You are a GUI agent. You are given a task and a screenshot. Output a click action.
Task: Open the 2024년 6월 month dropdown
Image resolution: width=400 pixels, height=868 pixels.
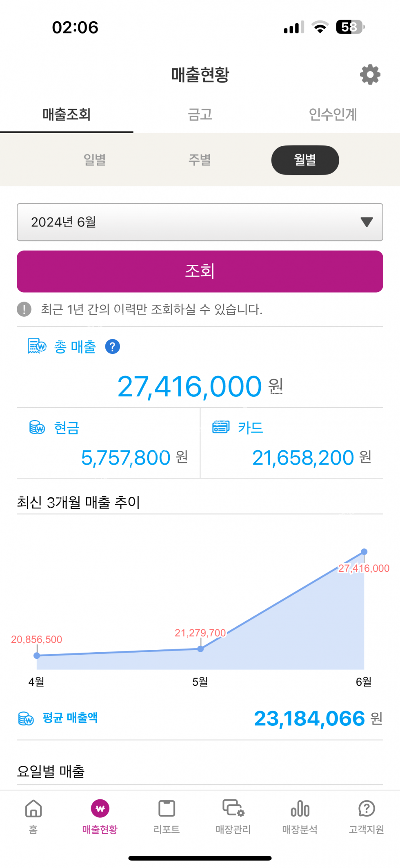(200, 222)
